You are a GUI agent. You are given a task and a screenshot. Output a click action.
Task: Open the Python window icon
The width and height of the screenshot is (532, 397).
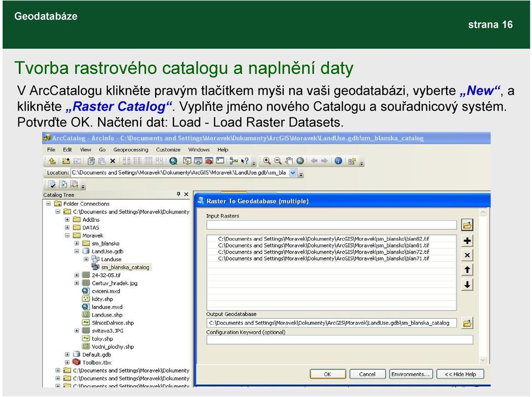click(x=220, y=161)
